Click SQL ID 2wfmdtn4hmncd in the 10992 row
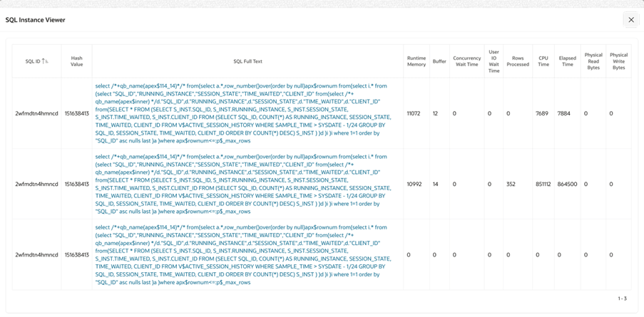644x317 pixels. 36,184
